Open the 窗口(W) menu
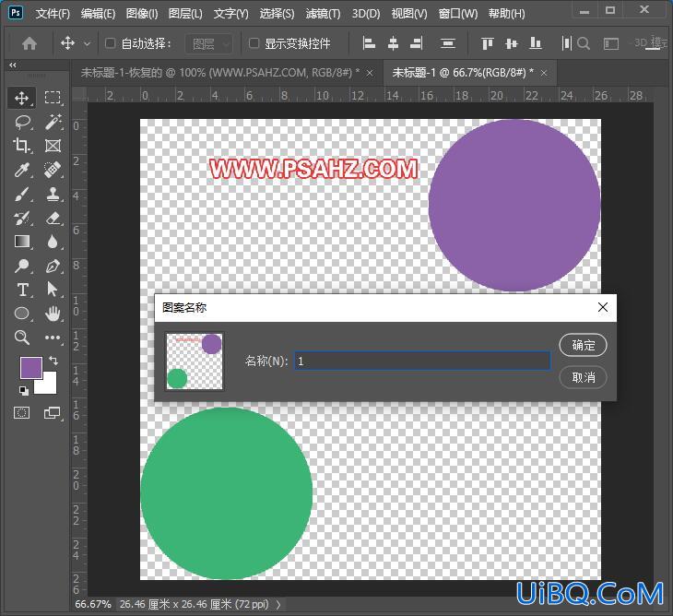Image resolution: width=673 pixels, height=616 pixels. (458, 14)
